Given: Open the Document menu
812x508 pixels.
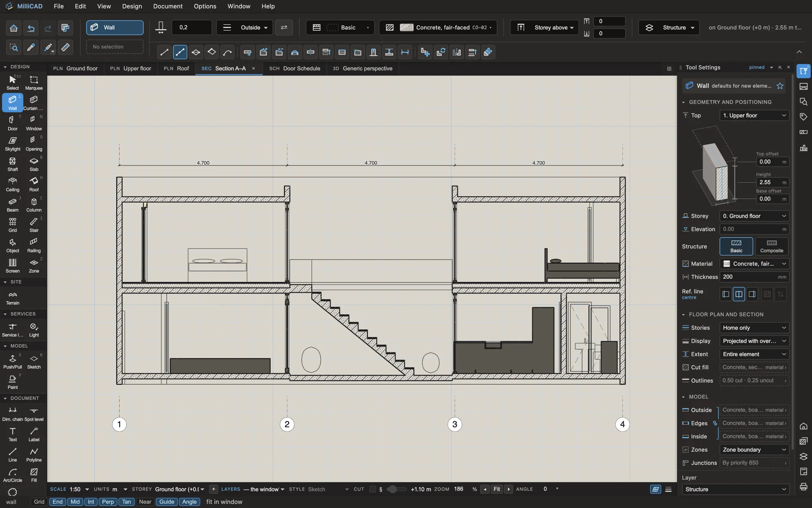Looking at the screenshot, I should coord(168,7).
